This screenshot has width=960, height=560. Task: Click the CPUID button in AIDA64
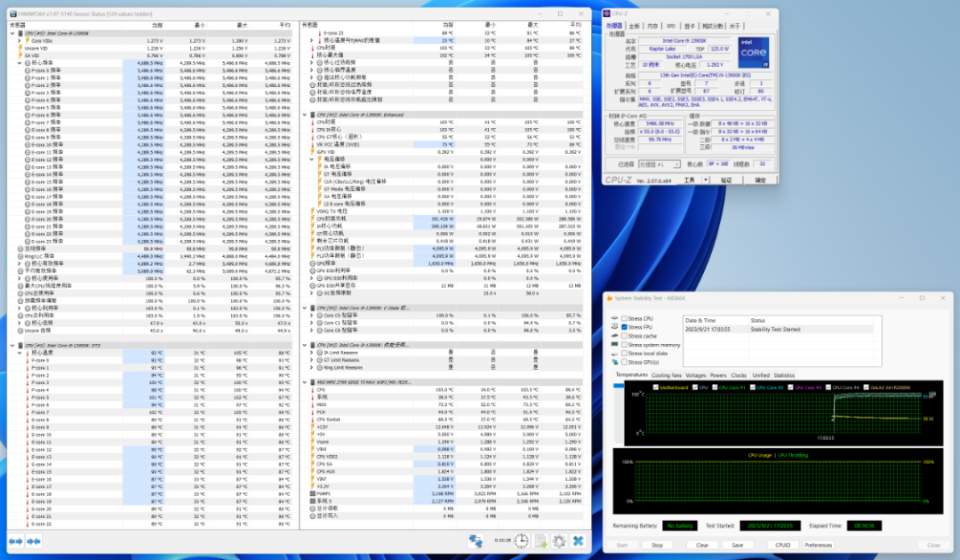(782, 545)
